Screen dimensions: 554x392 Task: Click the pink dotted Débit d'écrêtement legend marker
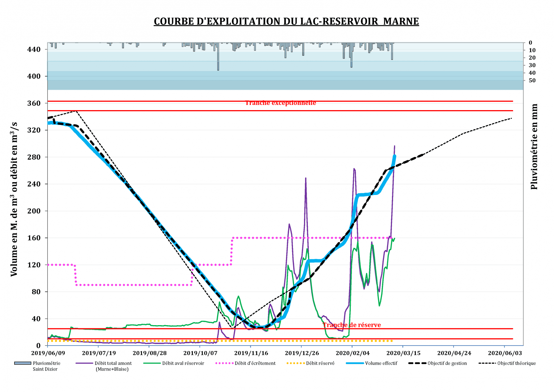[224, 363]
